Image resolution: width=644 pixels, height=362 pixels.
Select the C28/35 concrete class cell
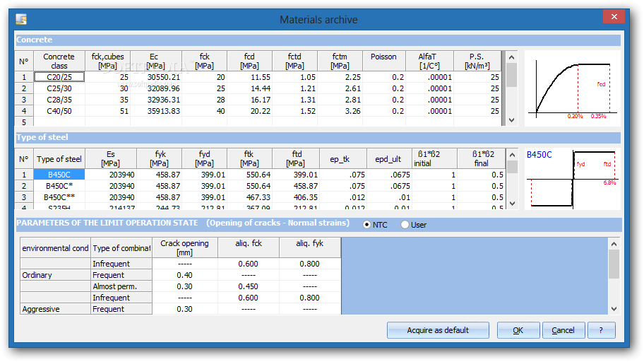tap(59, 100)
